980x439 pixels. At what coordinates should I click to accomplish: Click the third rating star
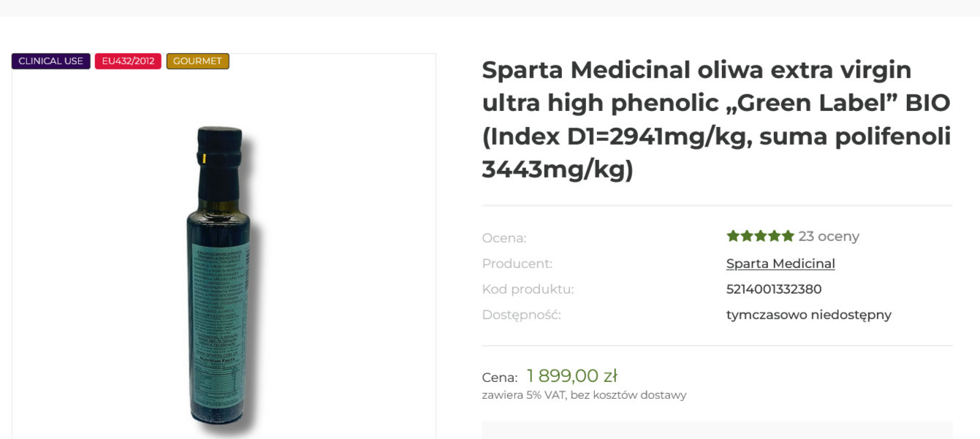[760, 236]
